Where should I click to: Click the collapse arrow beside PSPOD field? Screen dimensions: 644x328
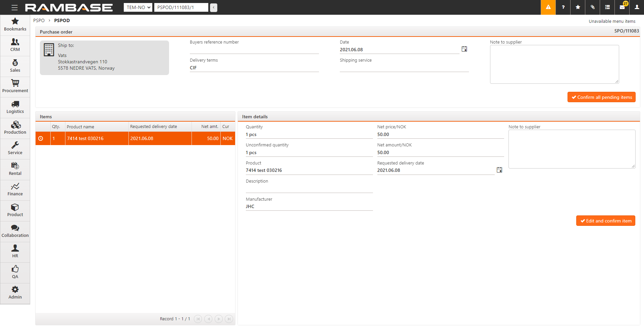tap(214, 7)
